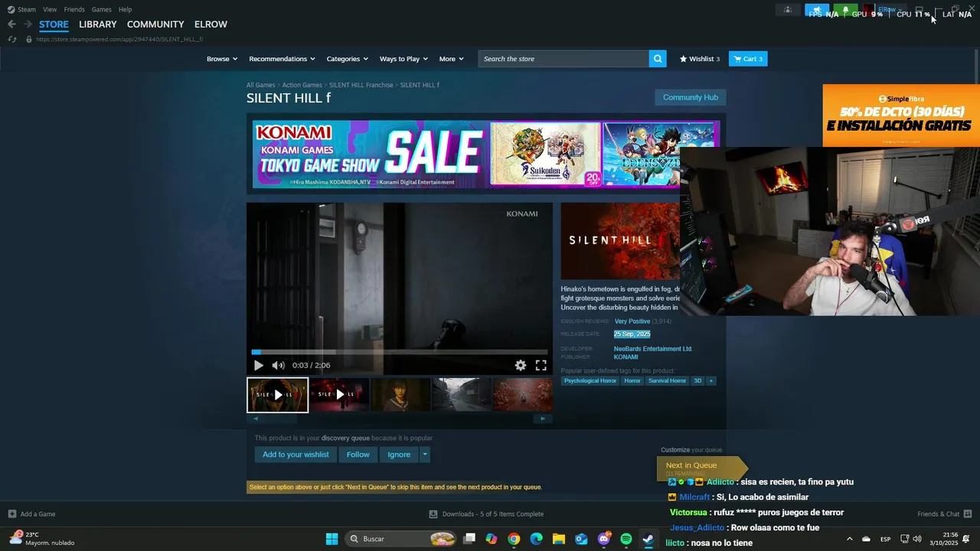Expand the Recommendations dropdown
The height and width of the screenshot is (551, 980).
point(282,59)
